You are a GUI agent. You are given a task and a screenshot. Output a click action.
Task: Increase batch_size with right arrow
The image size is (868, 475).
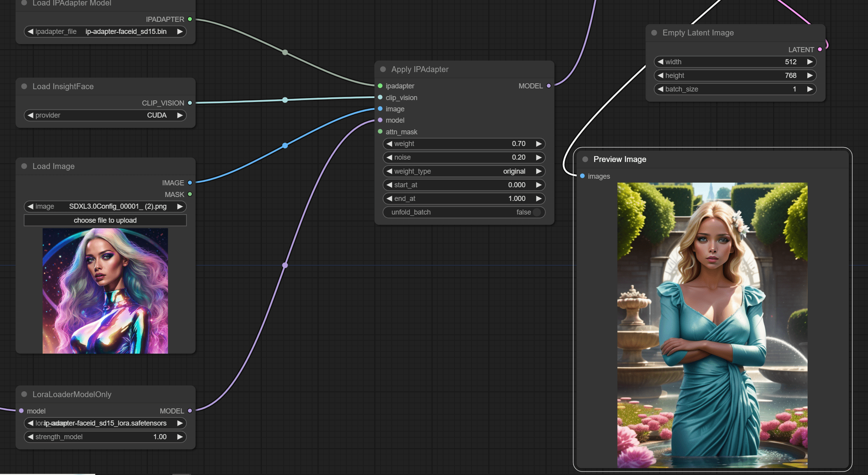click(x=810, y=89)
